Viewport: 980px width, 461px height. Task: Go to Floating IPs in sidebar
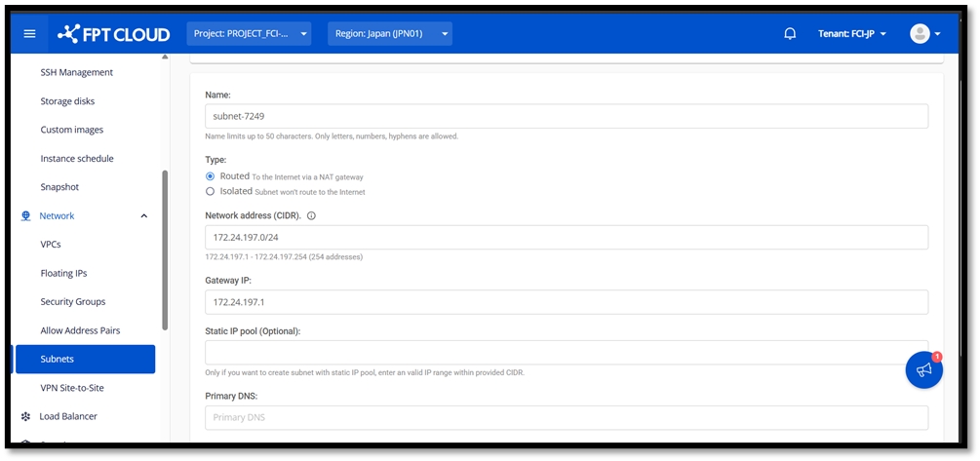pyautogui.click(x=63, y=274)
